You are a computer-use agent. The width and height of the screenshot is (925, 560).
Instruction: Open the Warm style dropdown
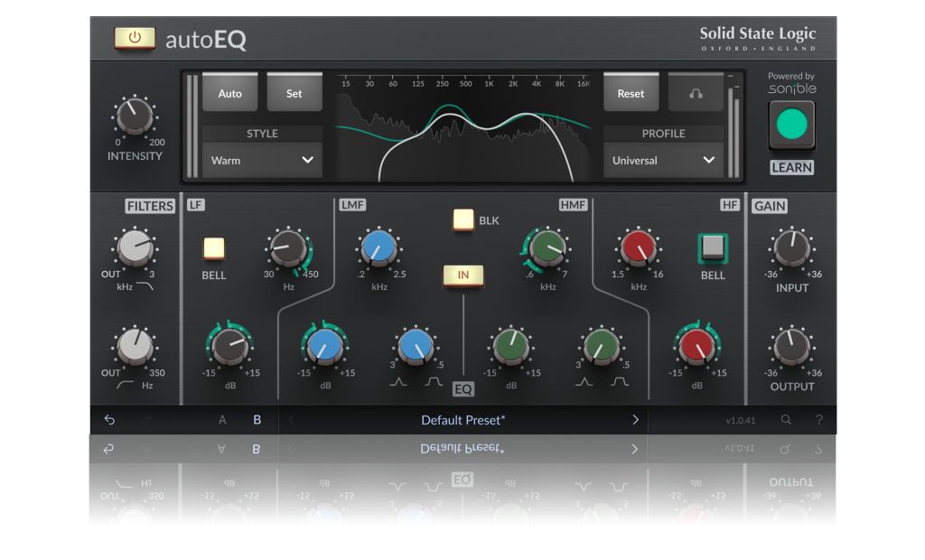[262, 160]
